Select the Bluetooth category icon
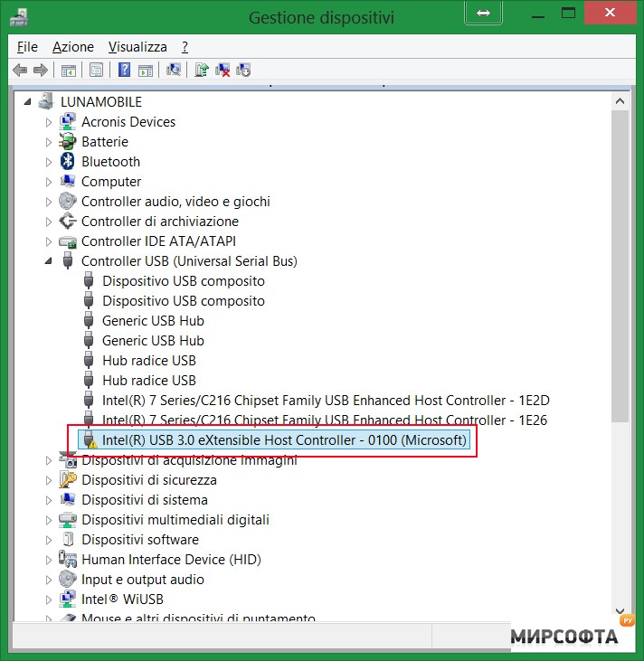Viewport: 644px width, 661px height. tap(68, 162)
